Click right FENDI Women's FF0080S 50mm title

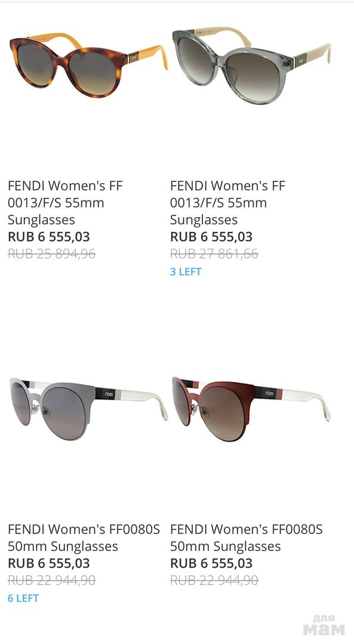(x=247, y=538)
